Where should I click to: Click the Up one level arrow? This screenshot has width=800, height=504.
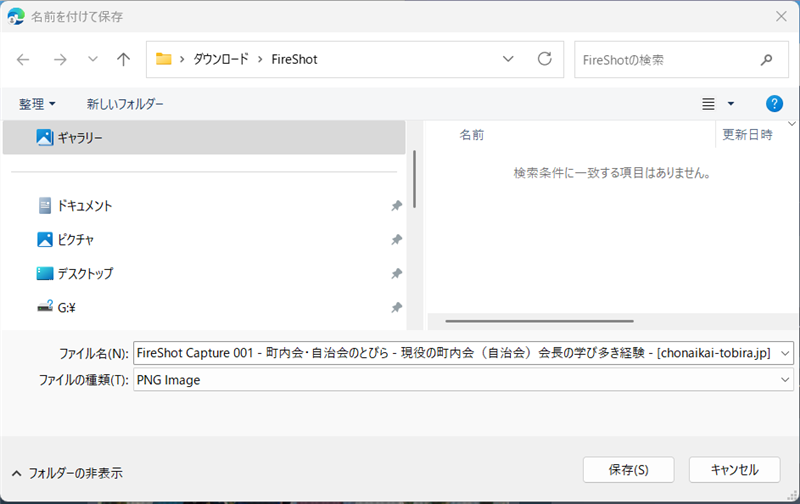[x=124, y=59]
